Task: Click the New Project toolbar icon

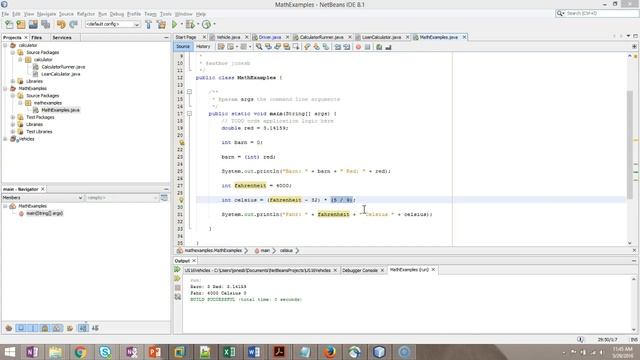Action: click(21, 24)
